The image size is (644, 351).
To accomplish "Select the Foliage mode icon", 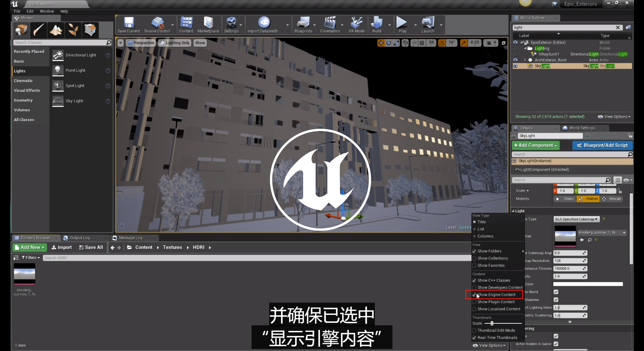I will point(73,30).
